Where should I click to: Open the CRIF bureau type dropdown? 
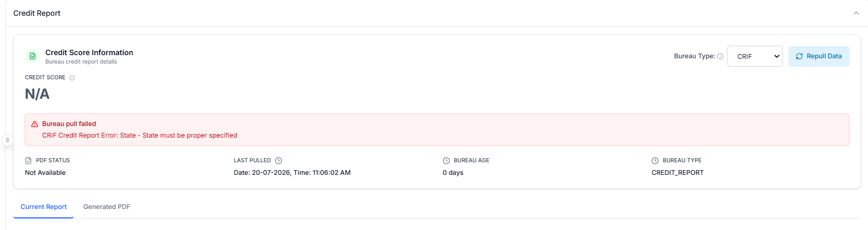[755, 56]
